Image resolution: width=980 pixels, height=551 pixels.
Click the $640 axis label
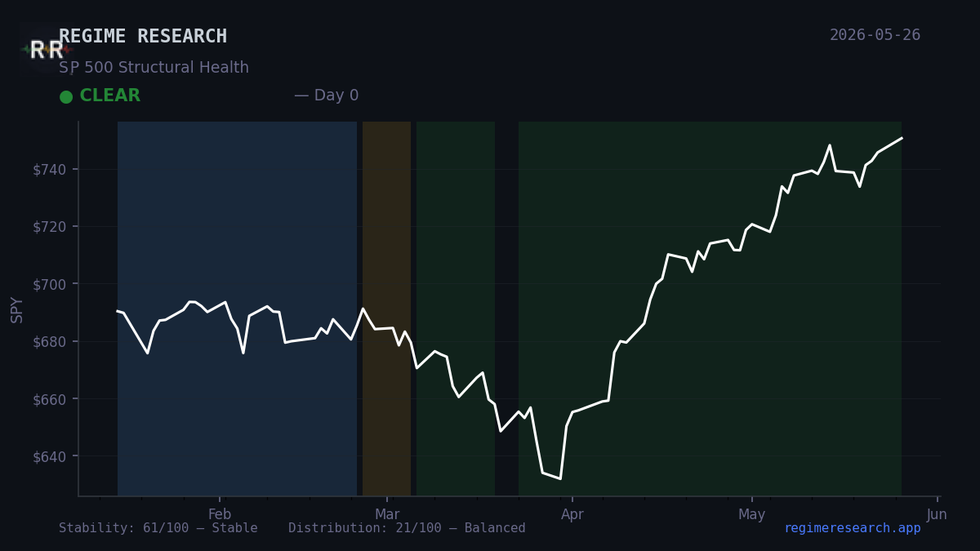click(x=50, y=456)
